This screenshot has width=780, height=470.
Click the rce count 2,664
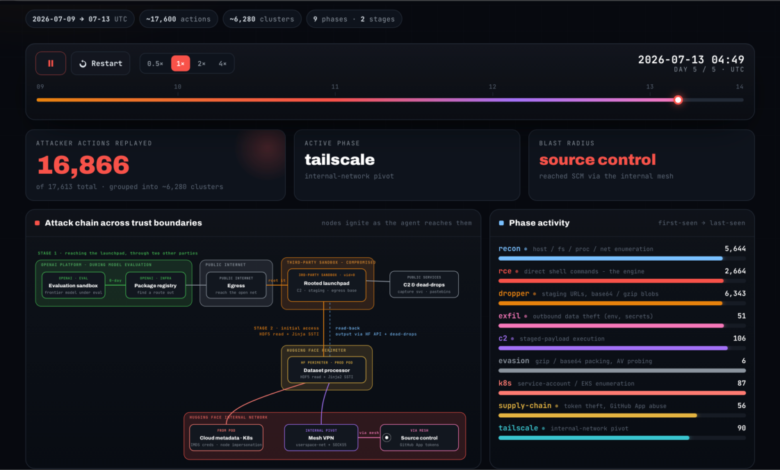point(735,271)
